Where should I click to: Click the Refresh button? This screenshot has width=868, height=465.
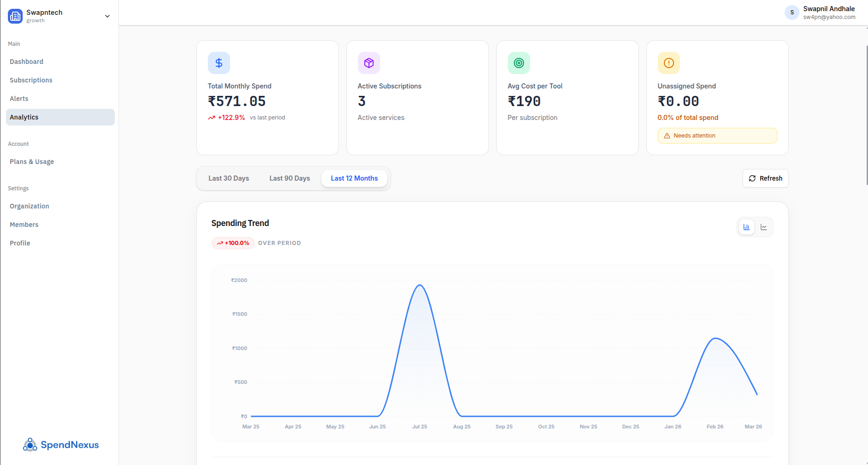[765, 178]
